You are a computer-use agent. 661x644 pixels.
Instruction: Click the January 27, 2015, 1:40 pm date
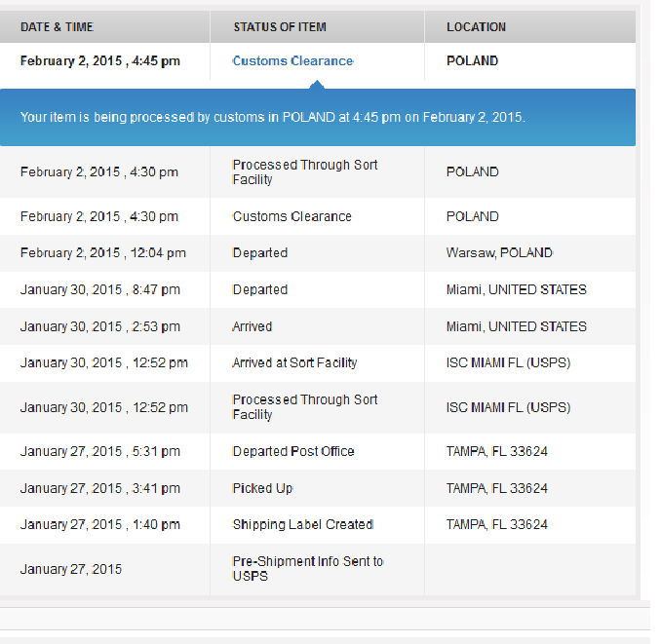pos(99,524)
